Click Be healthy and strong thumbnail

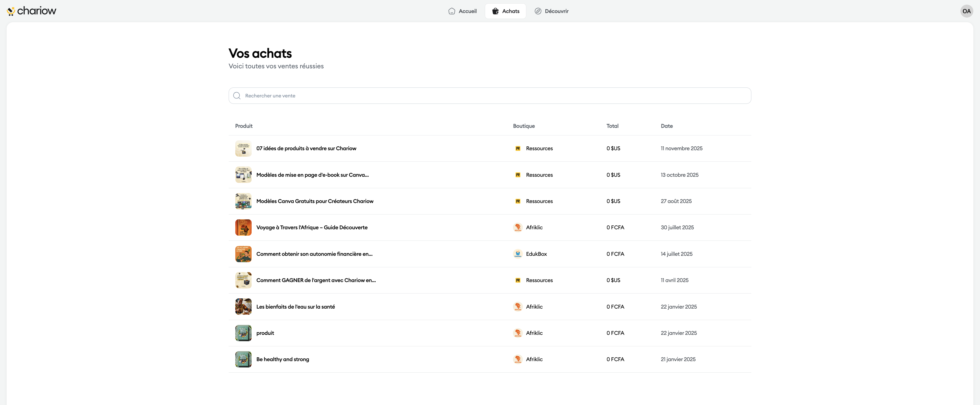pyautogui.click(x=243, y=359)
